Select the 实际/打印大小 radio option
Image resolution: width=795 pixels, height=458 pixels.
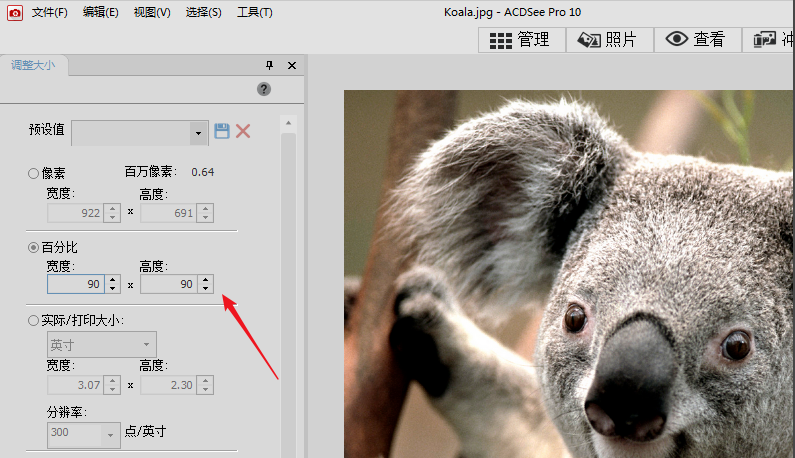click(x=34, y=321)
